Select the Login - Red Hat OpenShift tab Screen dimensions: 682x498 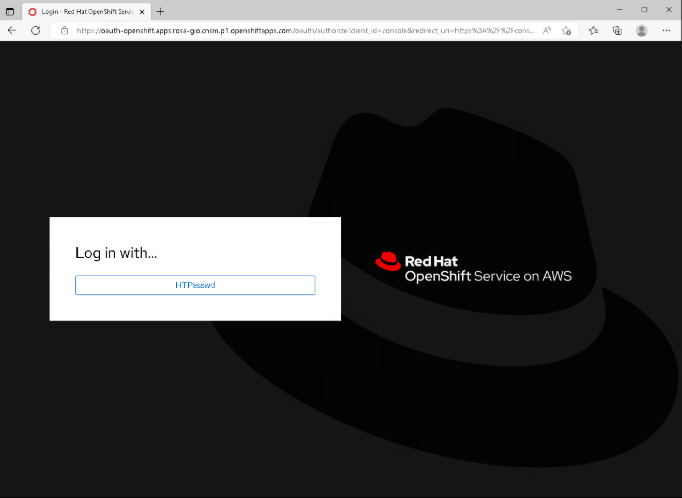(x=87, y=12)
